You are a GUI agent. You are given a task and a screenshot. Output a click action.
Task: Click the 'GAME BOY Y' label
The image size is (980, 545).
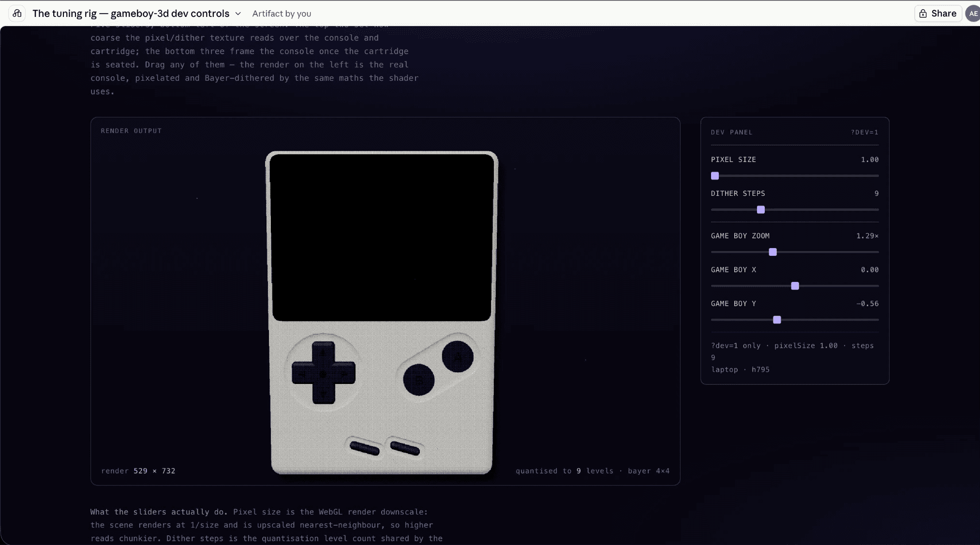[733, 304]
